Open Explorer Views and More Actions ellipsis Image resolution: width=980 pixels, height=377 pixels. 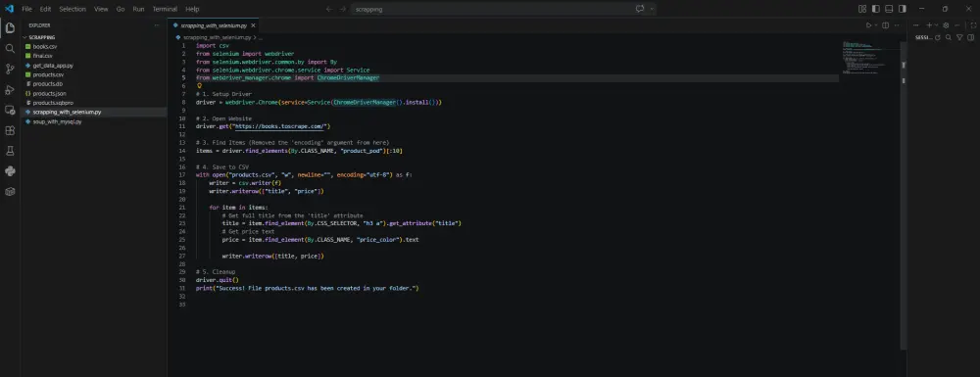156,25
